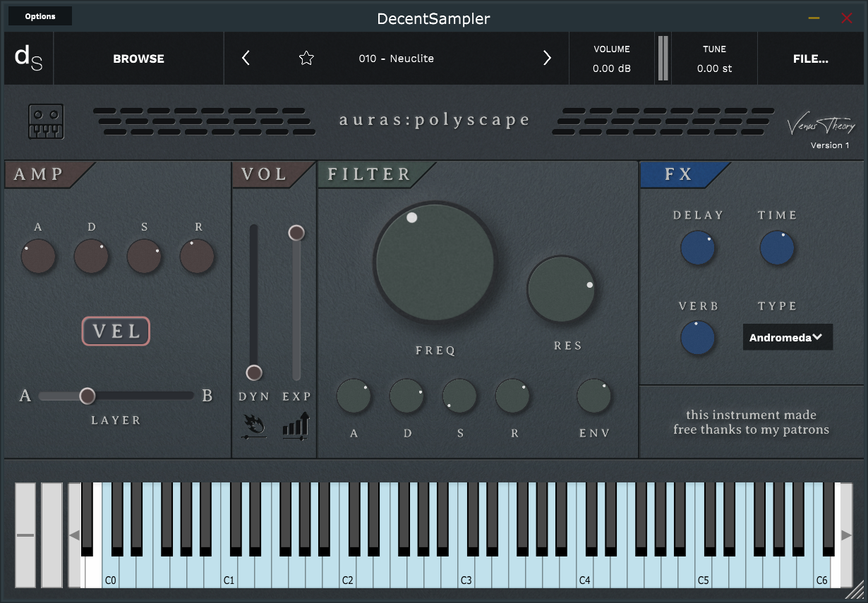Open the FX reverb TYPE dropdown Andromeda
This screenshot has width=868, height=603.
[x=788, y=337]
